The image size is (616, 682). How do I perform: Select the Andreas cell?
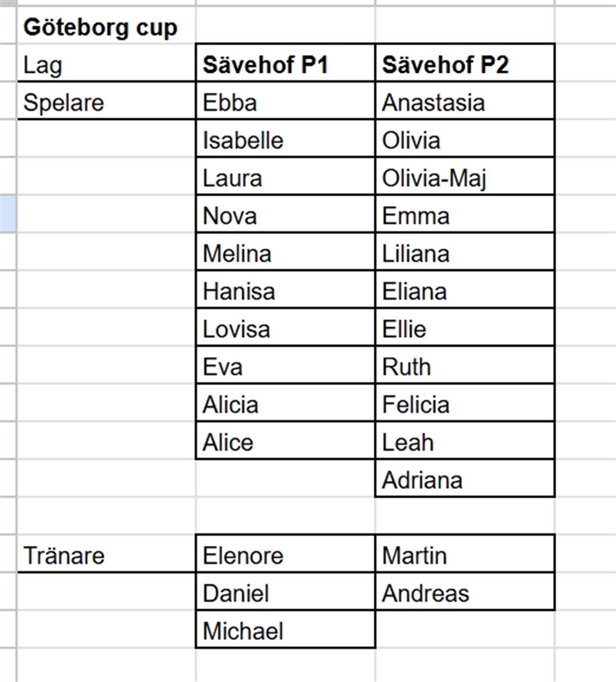click(465, 592)
